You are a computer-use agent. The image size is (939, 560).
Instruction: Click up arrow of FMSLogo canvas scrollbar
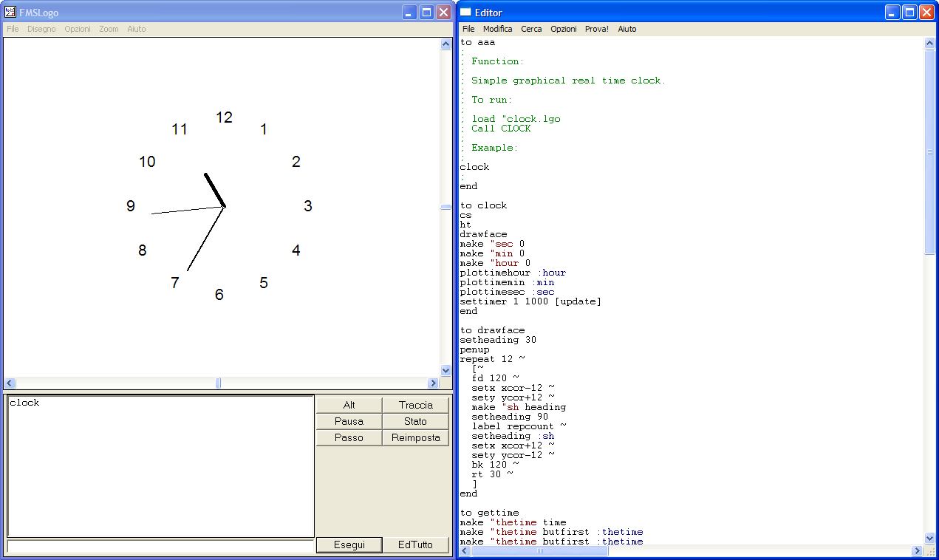click(445, 44)
